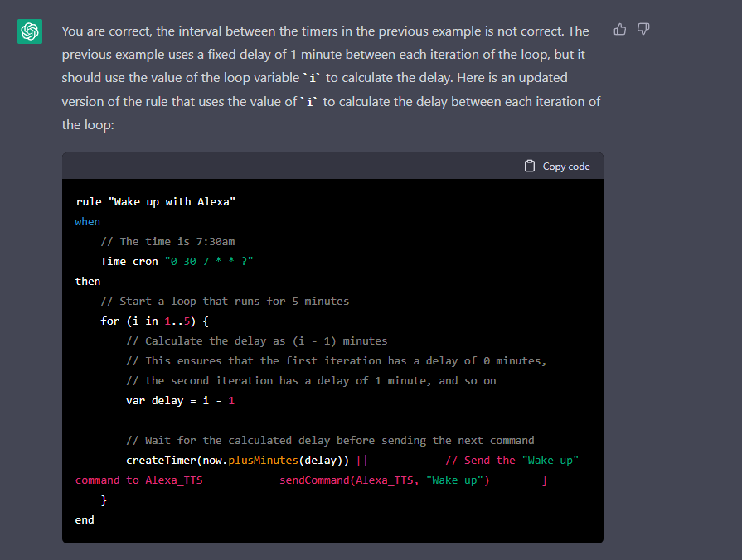Click the "for (i in 1..5)" loop line

[x=154, y=321]
